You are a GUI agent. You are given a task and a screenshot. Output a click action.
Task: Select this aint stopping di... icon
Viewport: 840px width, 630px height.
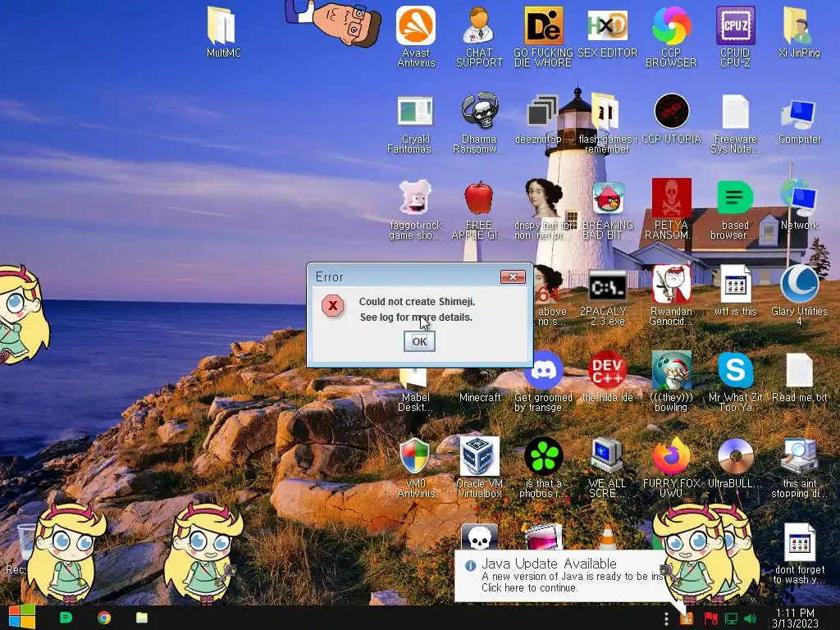click(799, 468)
